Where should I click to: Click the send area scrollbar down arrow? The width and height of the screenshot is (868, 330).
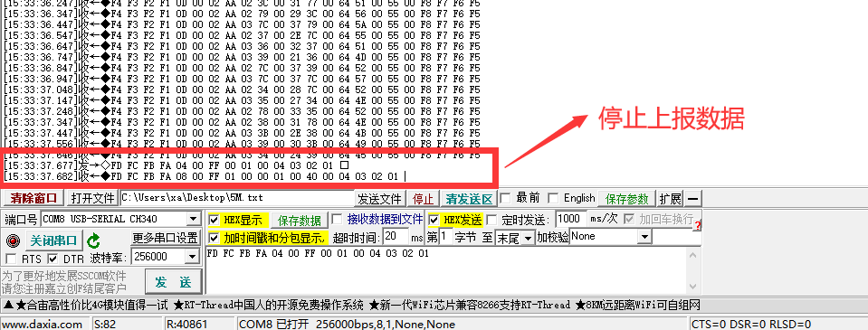point(692,287)
